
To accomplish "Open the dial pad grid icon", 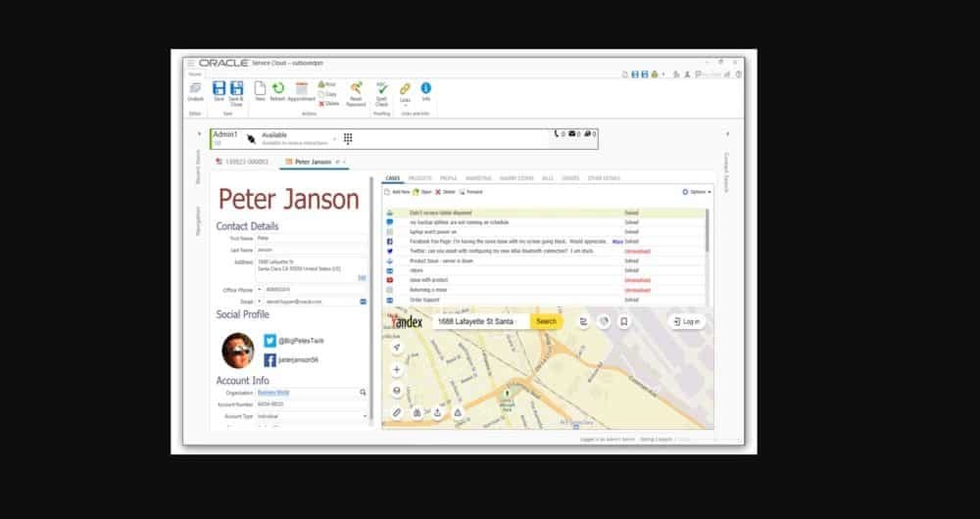I will coord(348,139).
